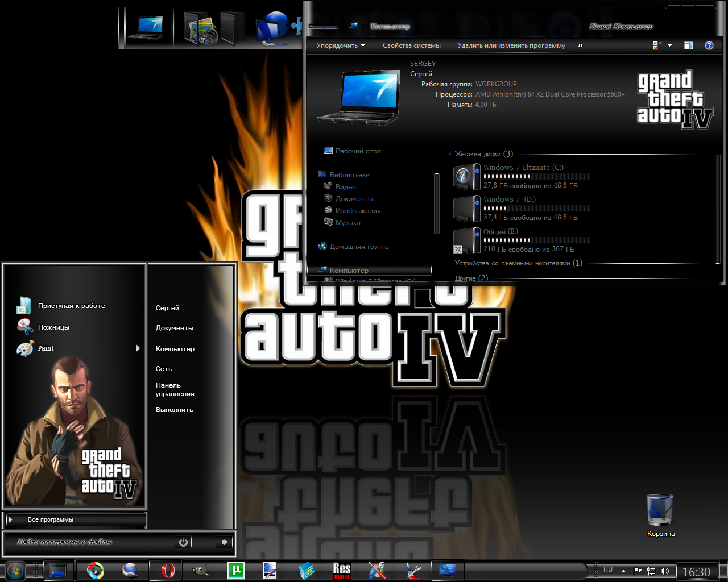Click the Start menu power button
The width and height of the screenshot is (728, 582).
(183, 542)
